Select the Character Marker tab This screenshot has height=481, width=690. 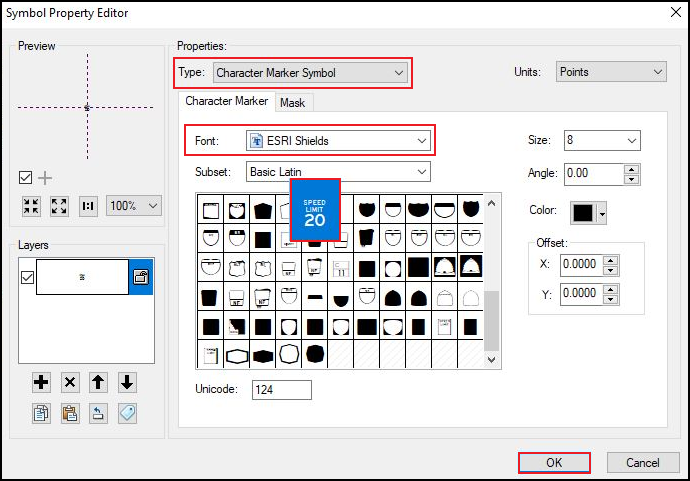(x=226, y=102)
